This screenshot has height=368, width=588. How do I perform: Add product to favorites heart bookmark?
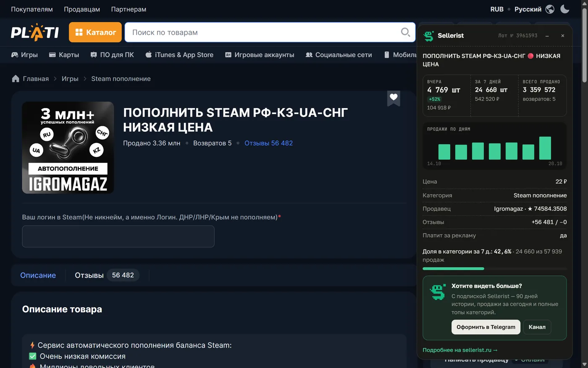point(394,98)
